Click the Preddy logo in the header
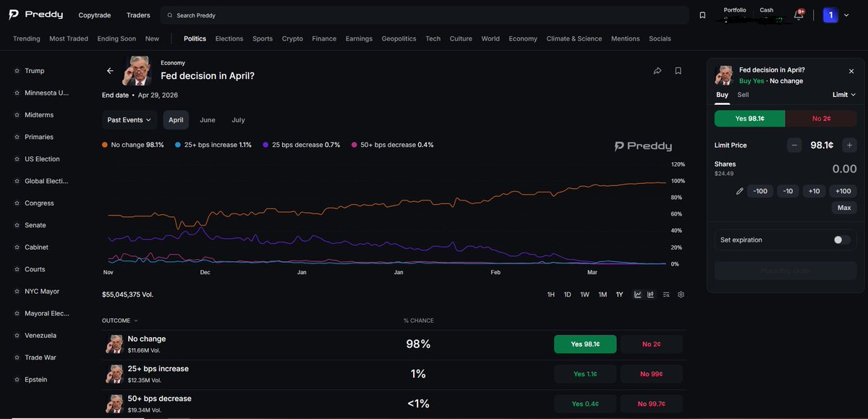Viewport: 868px width, 419px height. pyautogui.click(x=36, y=14)
